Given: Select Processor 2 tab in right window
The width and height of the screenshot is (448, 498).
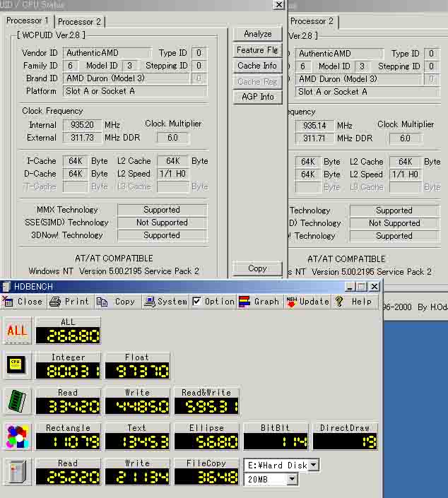Looking at the screenshot, I should (x=312, y=21).
